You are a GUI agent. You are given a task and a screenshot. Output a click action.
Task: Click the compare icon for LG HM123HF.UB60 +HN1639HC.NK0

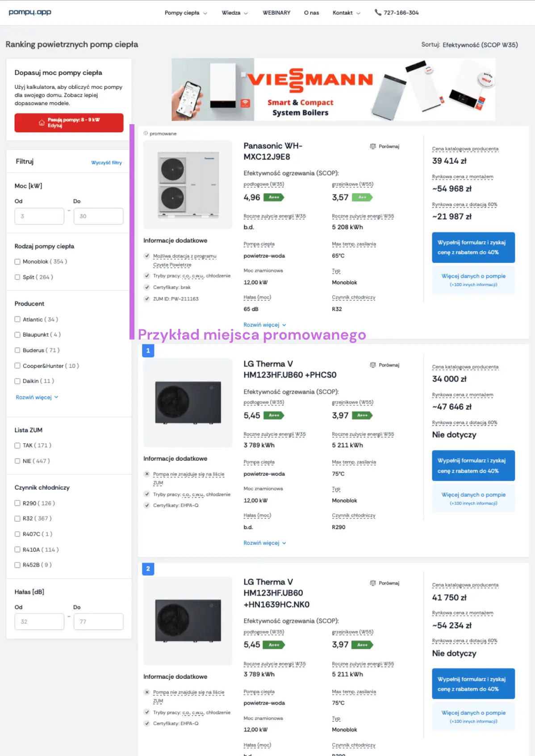click(x=373, y=583)
